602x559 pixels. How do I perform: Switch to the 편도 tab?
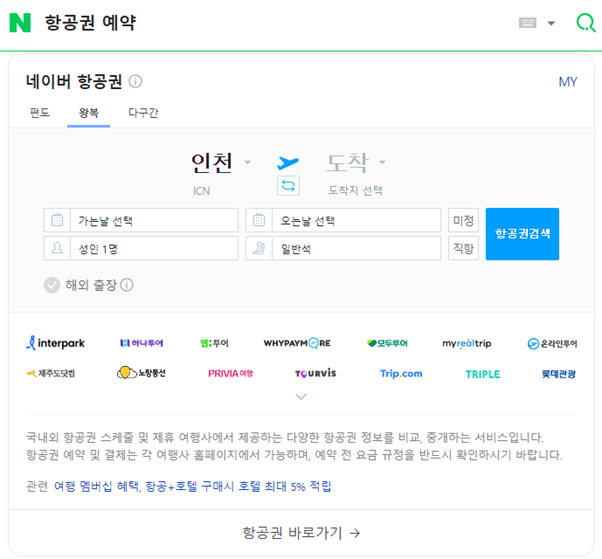(x=40, y=112)
